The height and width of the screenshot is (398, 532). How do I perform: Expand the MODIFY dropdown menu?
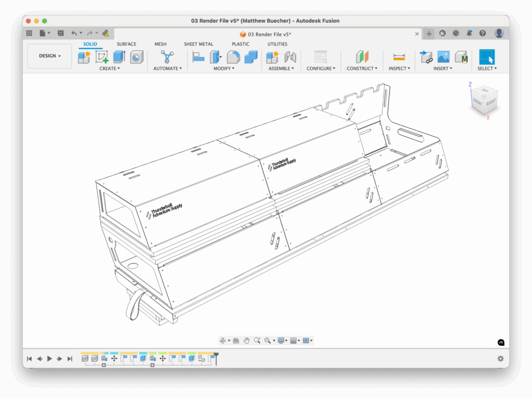(x=224, y=68)
